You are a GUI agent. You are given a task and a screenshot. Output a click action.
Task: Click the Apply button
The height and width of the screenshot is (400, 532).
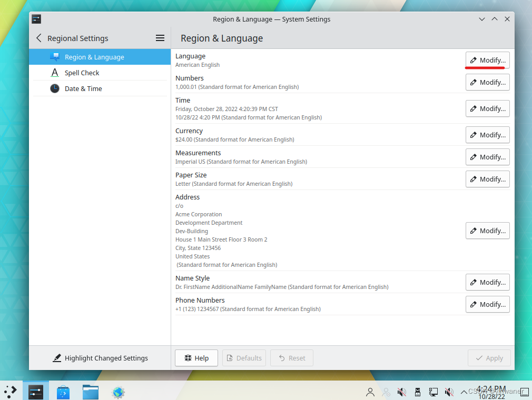coord(489,358)
